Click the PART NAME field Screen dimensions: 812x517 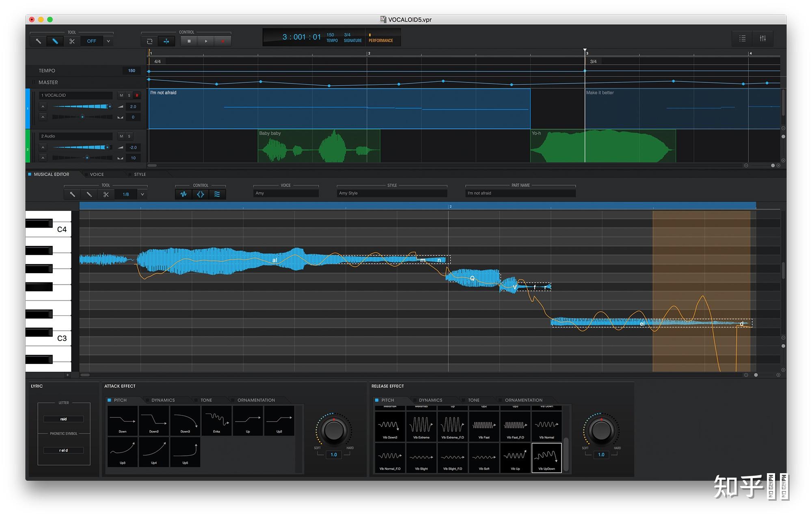(x=520, y=193)
